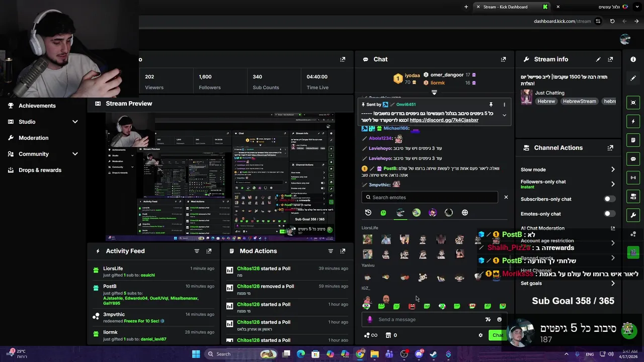The image size is (644, 362).
Task: Open the channel points balance icon
Action: pos(370,335)
